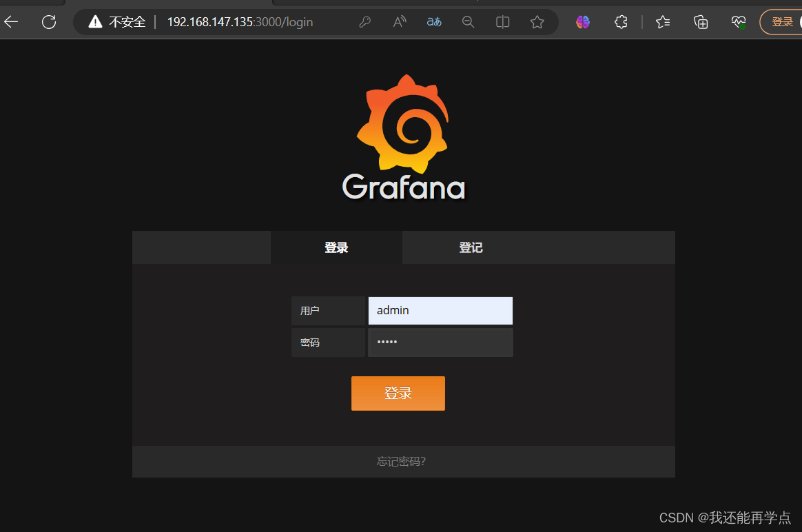Click the browser profile 登录 button
Screen dimensions: 802x532
pos(781,22)
